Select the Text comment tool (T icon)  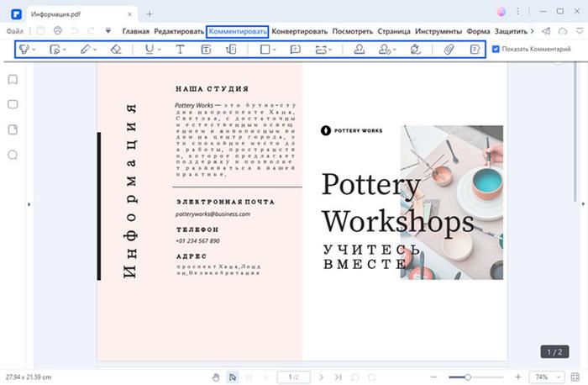tap(180, 50)
